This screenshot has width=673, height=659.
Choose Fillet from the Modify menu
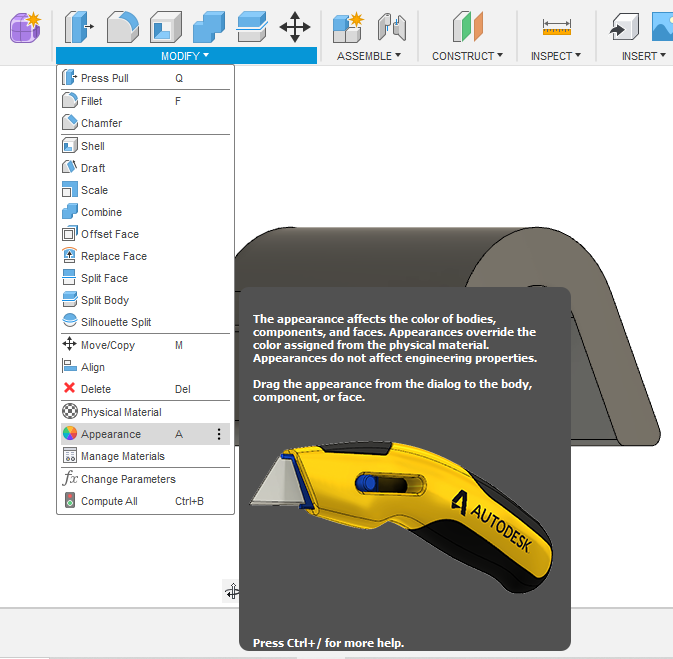point(146,101)
